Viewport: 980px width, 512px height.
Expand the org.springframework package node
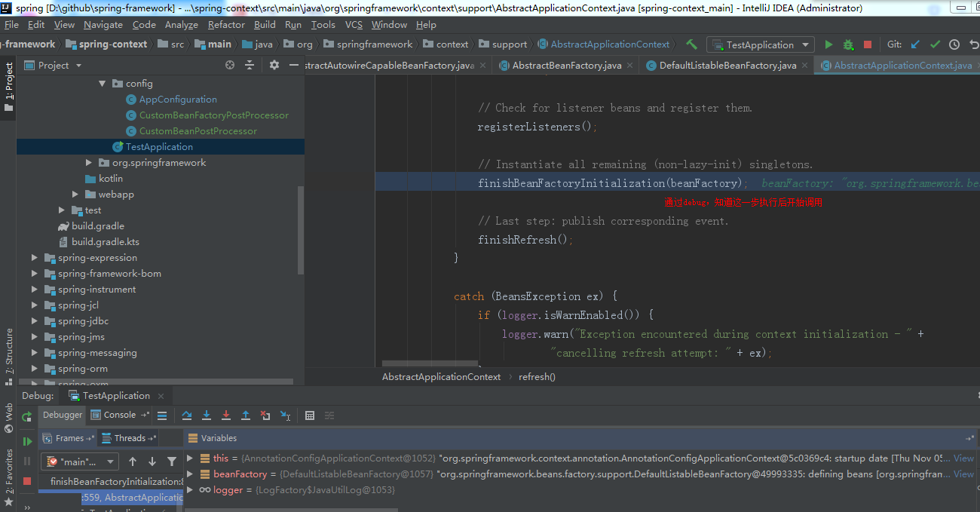[89, 163]
